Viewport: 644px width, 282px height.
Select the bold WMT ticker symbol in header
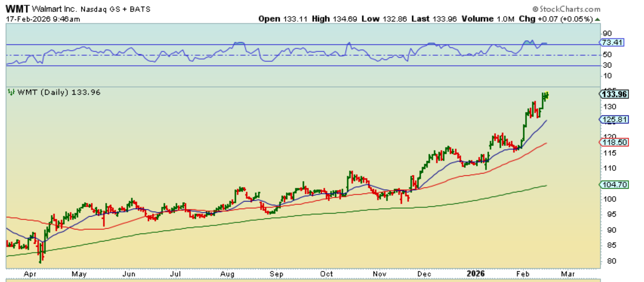[x=17, y=9]
